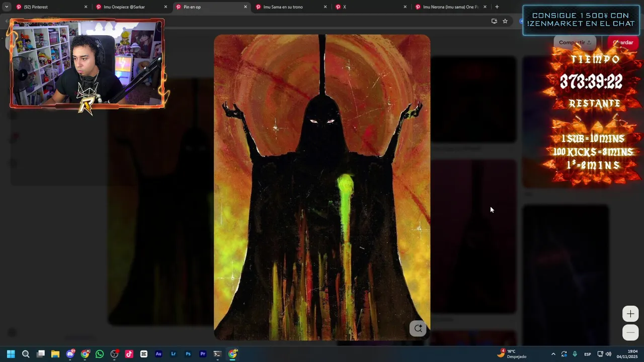Click the install app icon in address bar
644x362 pixels.
pyautogui.click(x=494, y=21)
